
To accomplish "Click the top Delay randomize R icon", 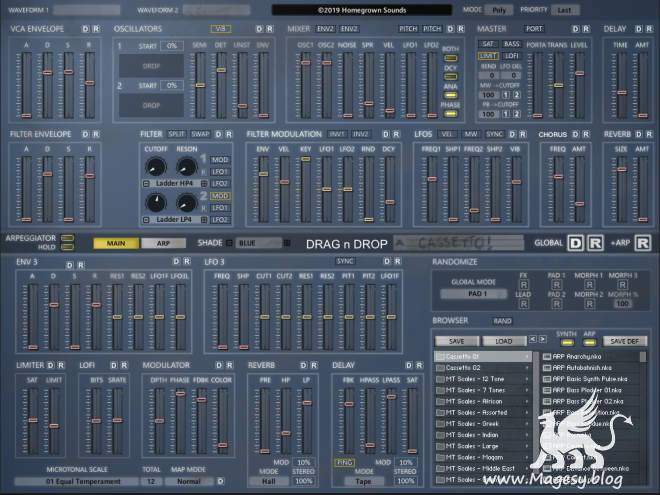I will click(x=649, y=29).
